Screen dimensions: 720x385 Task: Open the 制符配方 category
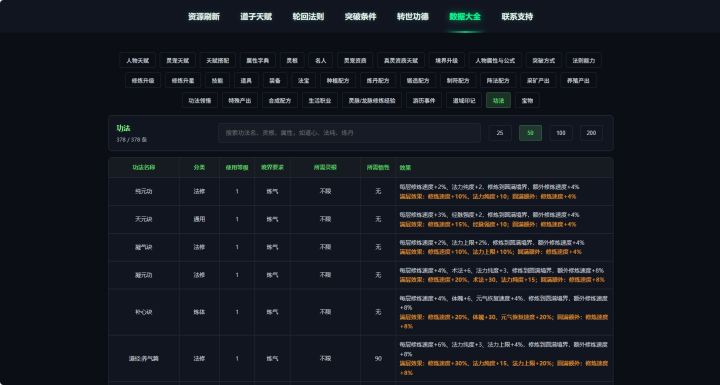458,80
